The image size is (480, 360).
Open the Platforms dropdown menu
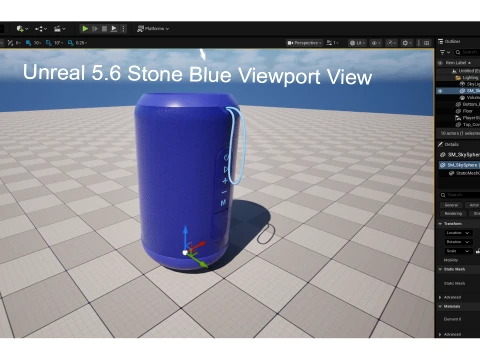click(153, 29)
